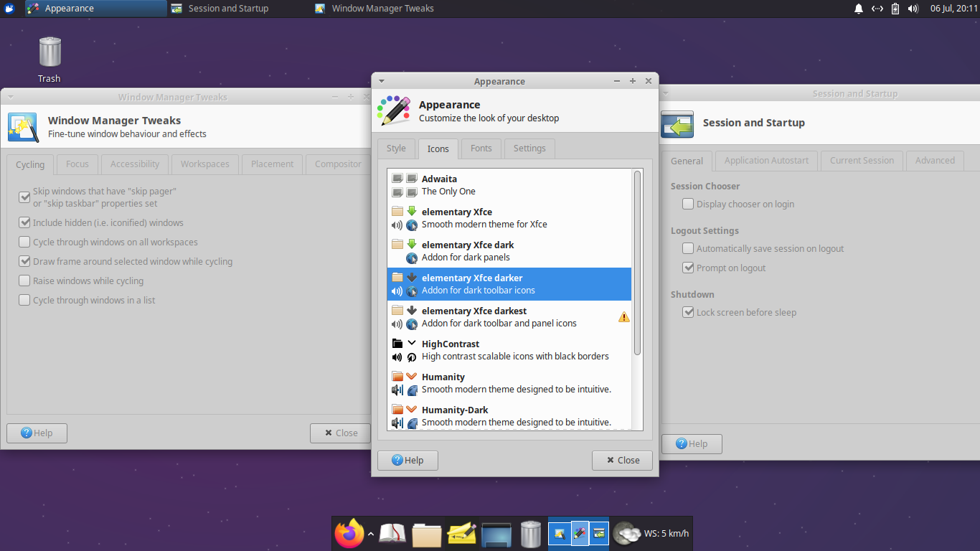Uncheck Lock screen before sleep
Screen dimensions: 980x551
tap(688, 312)
